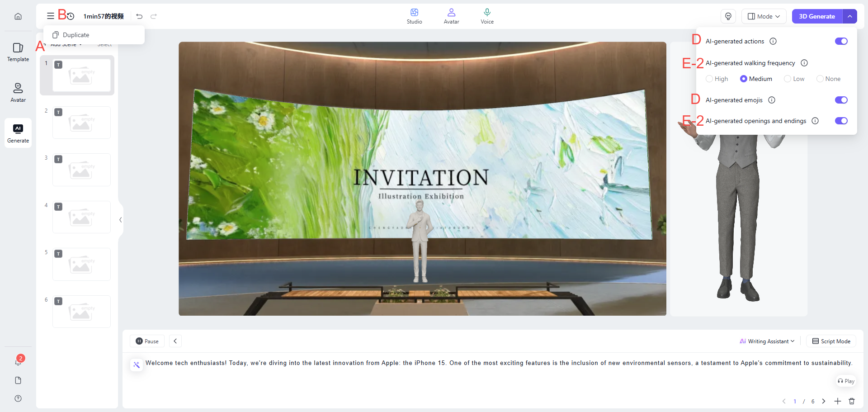Select scene 3 thumbnail
Viewport: 868px width, 412px height.
[81, 170]
